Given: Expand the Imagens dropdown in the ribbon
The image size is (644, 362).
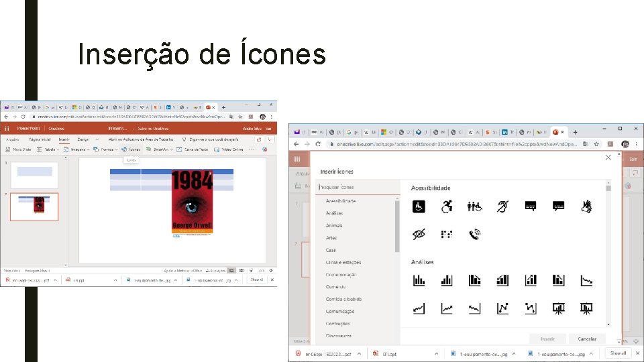Looking at the screenshot, I should click(x=76, y=149).
